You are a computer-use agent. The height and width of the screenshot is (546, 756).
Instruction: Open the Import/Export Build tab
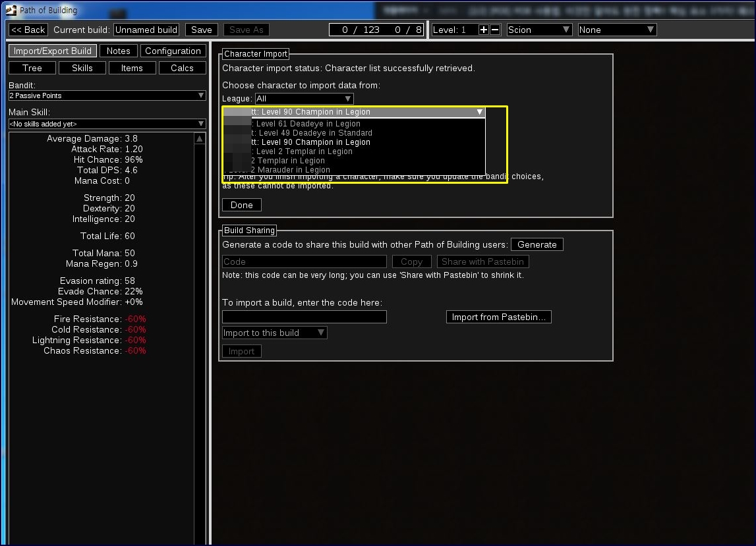[x=53, y=51]
